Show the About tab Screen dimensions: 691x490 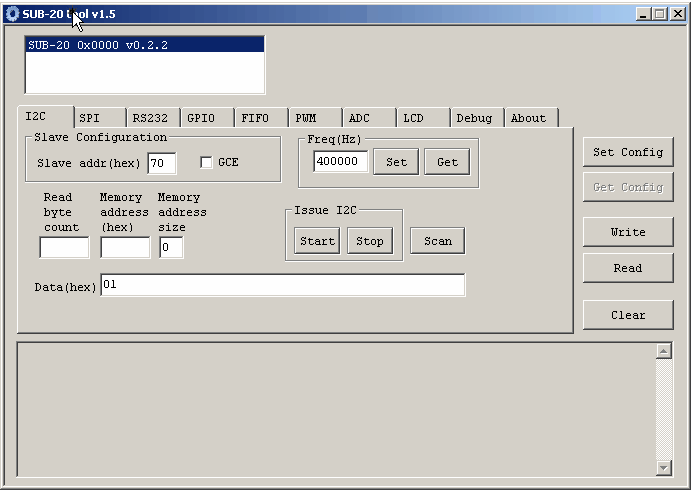(x=528, y=118)
